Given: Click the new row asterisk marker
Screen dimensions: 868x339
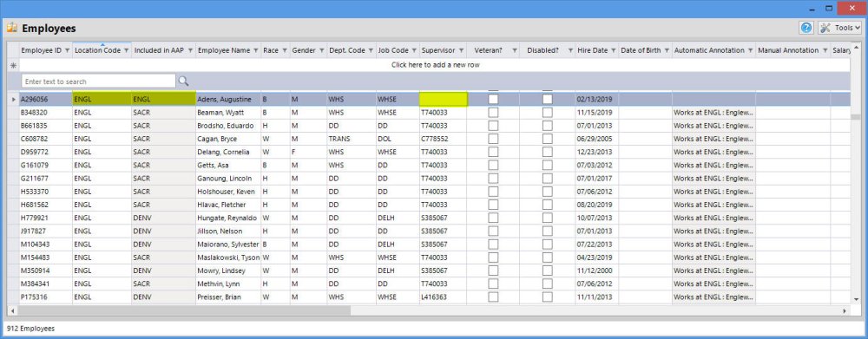Looking at the screenshot, I should pyautogui.click(x=13, y=65).
